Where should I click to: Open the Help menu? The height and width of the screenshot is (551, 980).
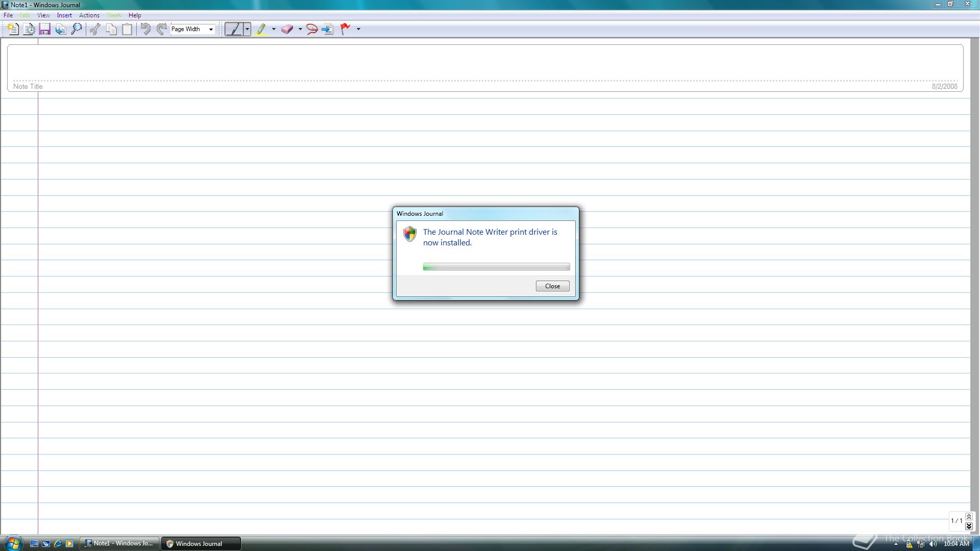135,15
